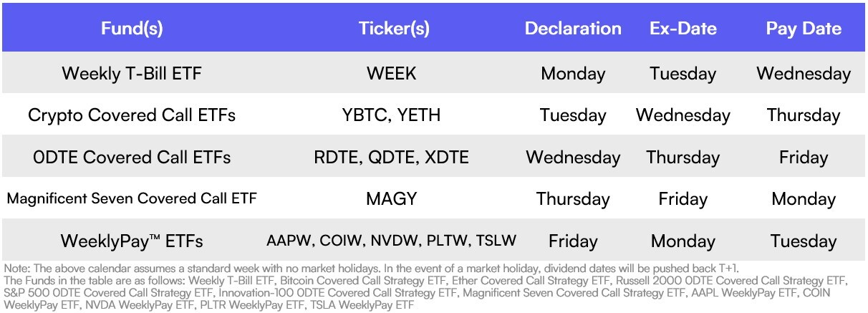Click the 0DTE Covered Call ETFs label
The image size is (868, 313).
(x=132, y=158)
